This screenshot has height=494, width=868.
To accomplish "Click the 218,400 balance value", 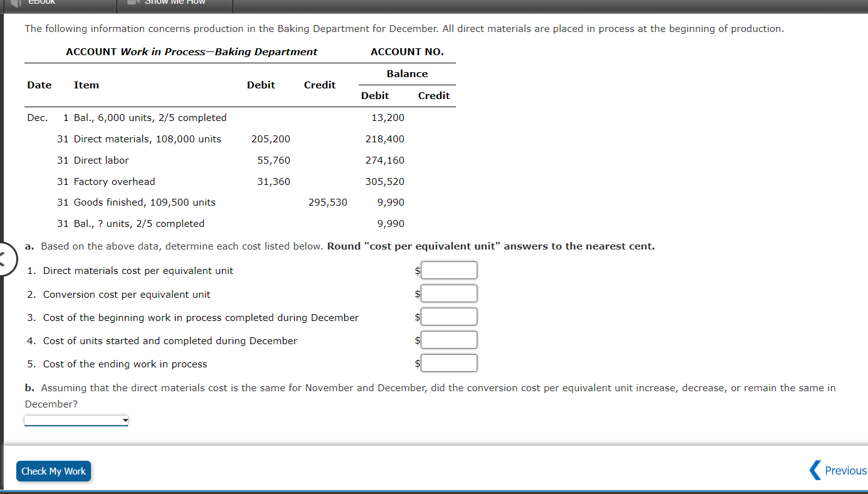I will (x=384, y=139).
